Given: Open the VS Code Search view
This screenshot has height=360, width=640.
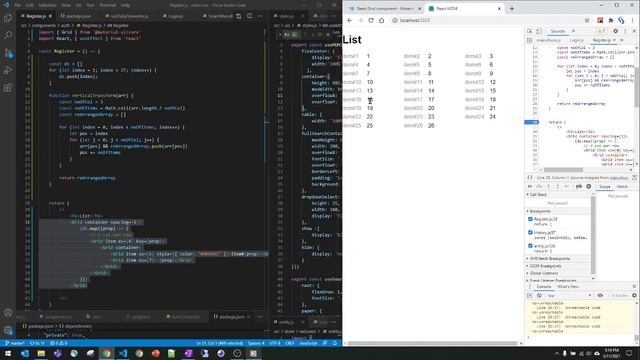Looking at the screenshot, I should coord(8,36).
